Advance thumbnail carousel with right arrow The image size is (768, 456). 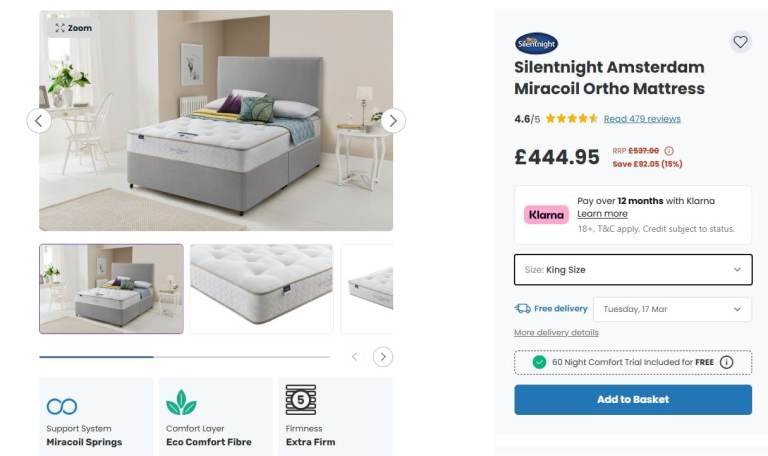[x=383, y=357]
